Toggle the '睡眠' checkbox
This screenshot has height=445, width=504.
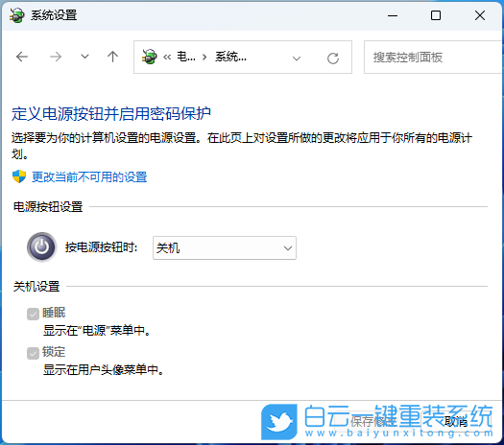pyautogui.click(x=33, y=314)
